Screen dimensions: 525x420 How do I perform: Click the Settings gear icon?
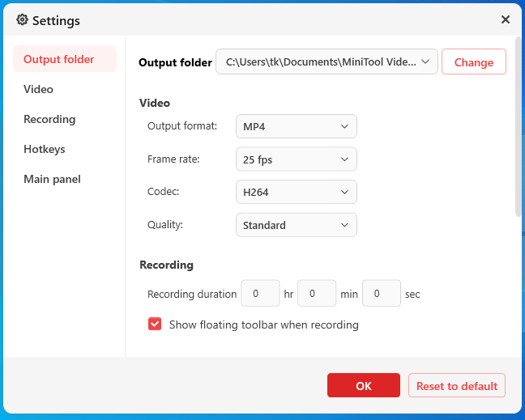[22, 20]
